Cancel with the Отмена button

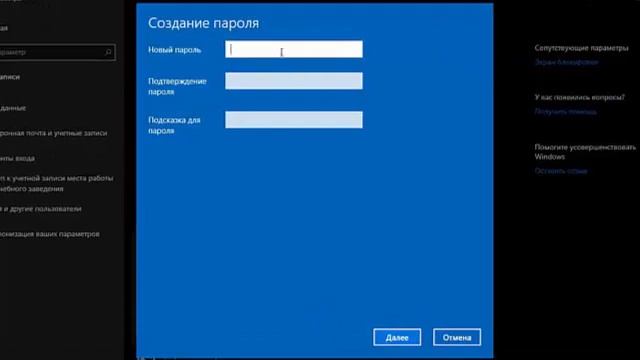[x=457, y=338]
